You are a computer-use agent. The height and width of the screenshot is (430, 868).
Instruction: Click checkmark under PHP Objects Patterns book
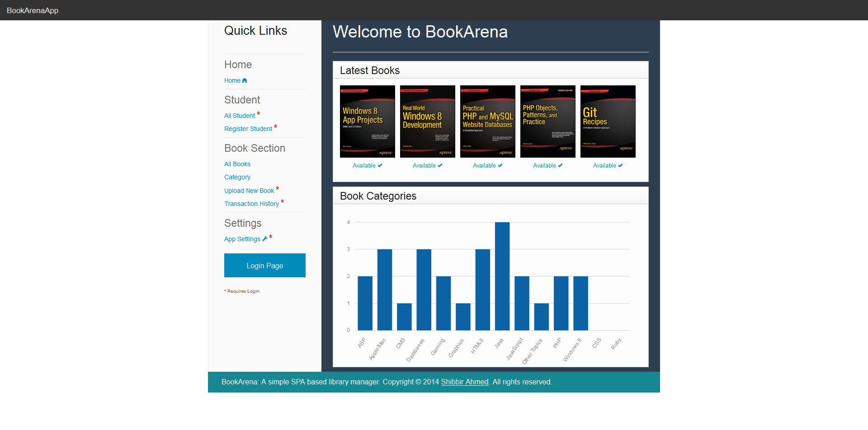[x=560, y=166]
